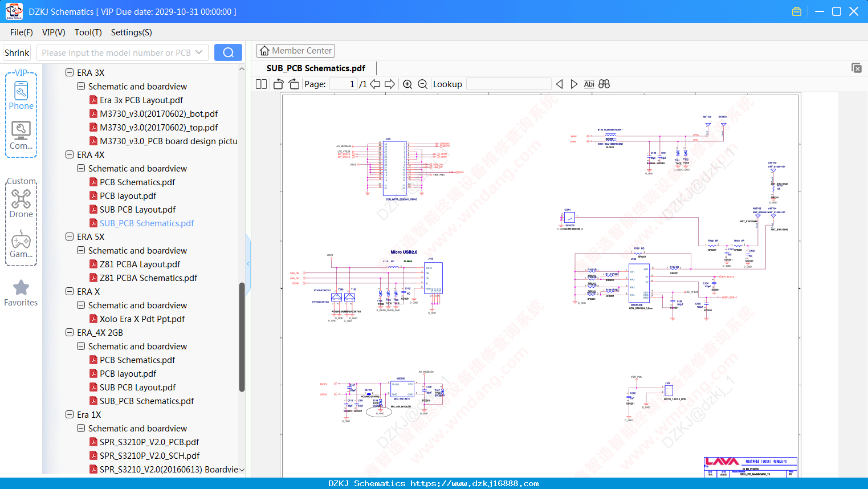Click the page number field
The height and width of the screenshot is (489, 868).
pyautogui.click(x=343, y=84)
